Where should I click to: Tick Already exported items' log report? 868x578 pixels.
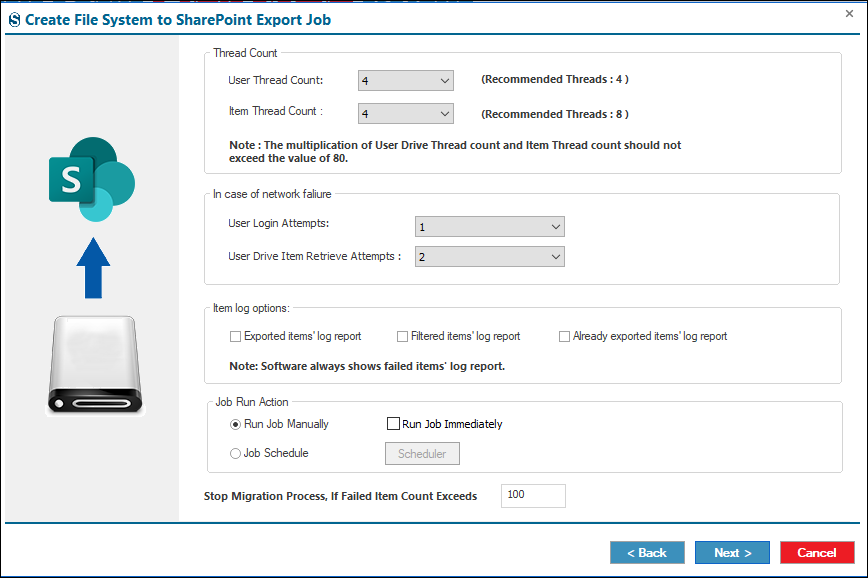click(564, 337)
